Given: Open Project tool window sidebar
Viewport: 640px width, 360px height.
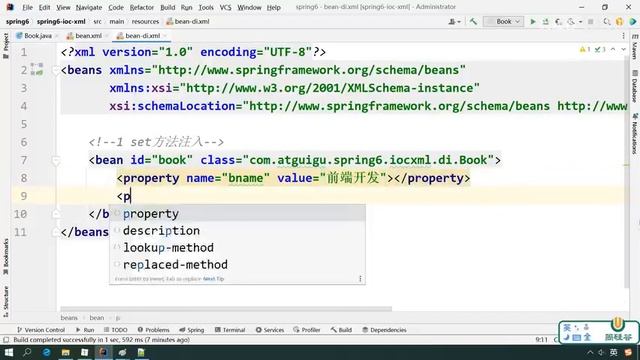Looking at the screenshot, I should point(6,46).
